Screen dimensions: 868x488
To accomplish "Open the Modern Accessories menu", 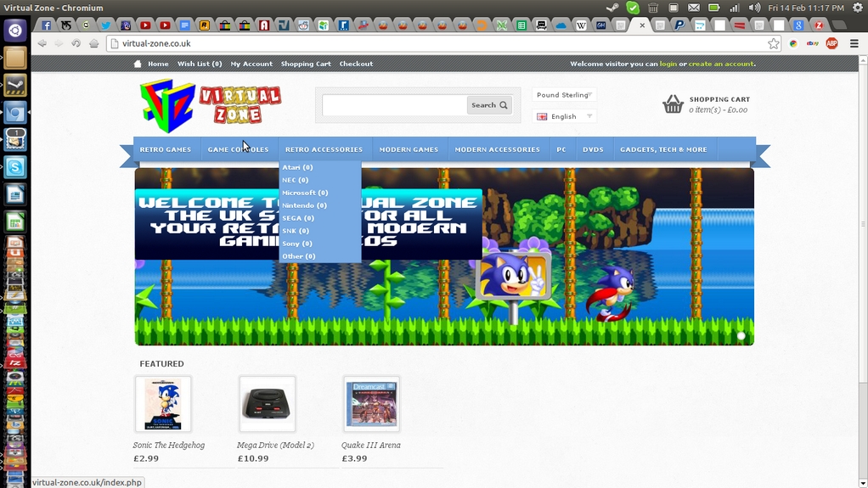I will click(497, 149).
